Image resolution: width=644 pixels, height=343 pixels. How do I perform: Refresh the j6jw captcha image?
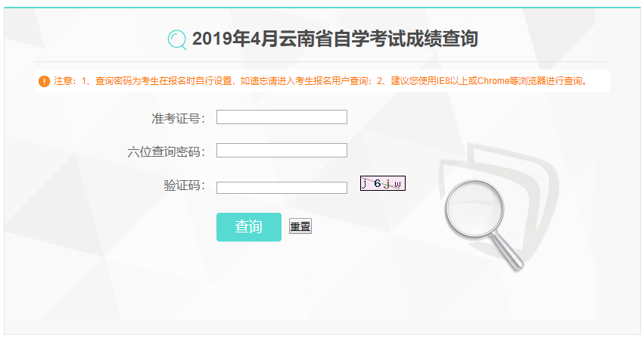tap(383, 183)
